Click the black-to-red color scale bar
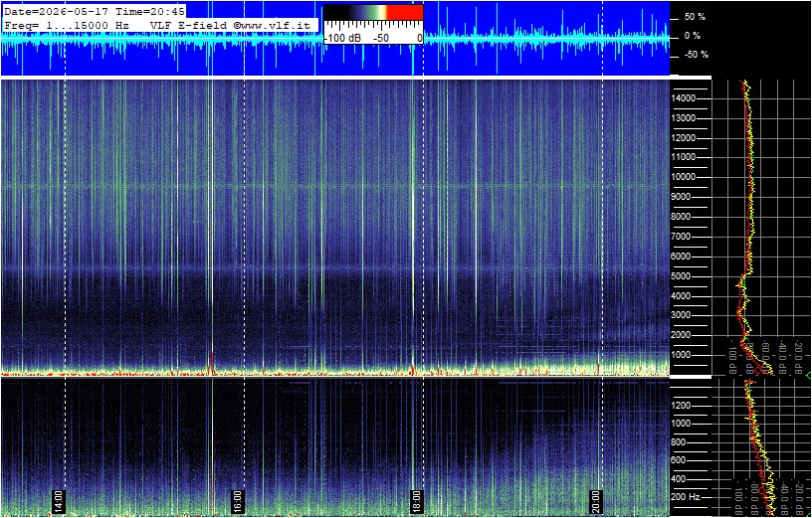This screenshot has height=518, width=812. tap(373, 12)
